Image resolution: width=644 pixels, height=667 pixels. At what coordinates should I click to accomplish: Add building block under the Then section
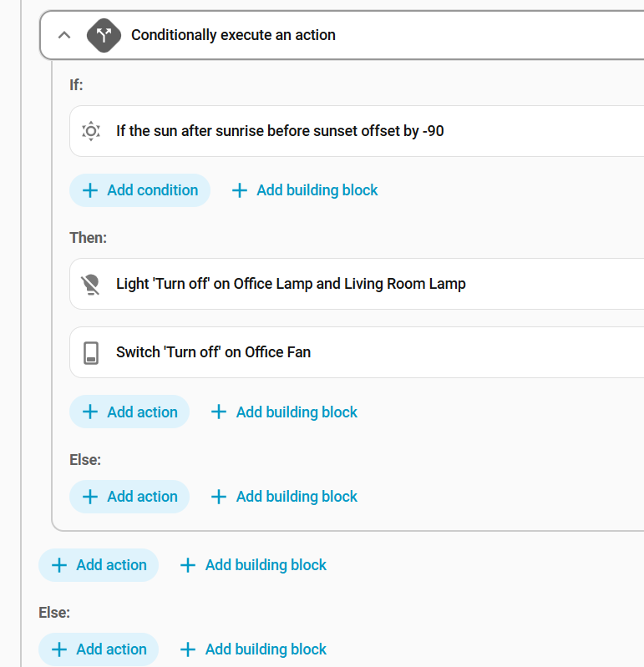(x=285, y=412)
